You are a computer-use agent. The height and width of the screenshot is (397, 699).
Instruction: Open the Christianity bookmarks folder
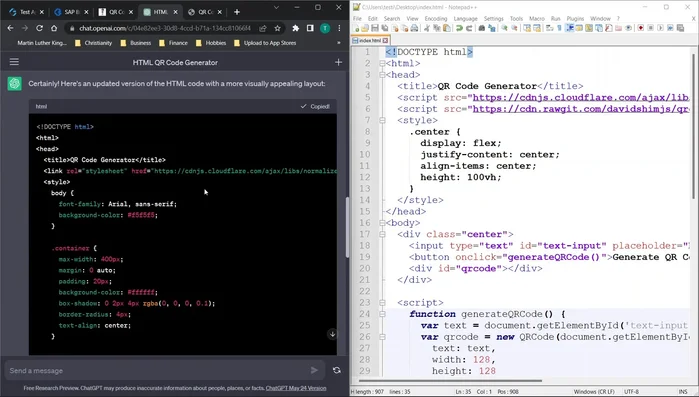pyautogui.click(x=94, y=43)
